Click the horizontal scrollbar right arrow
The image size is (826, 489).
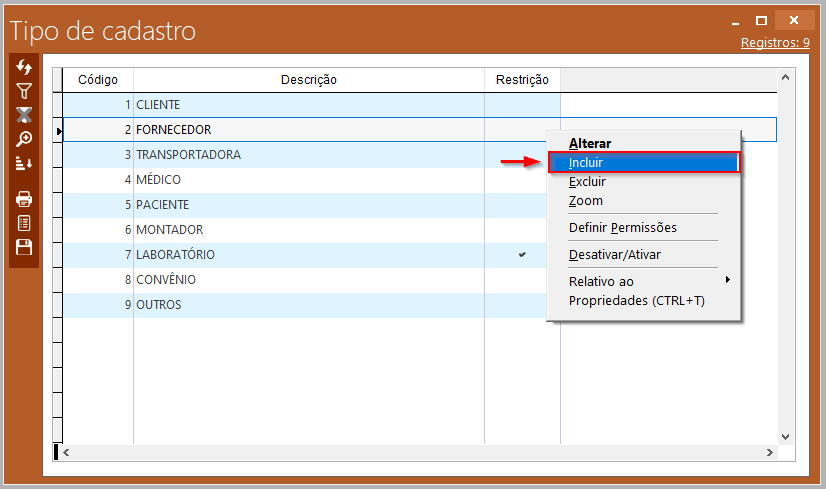point(770,453)
